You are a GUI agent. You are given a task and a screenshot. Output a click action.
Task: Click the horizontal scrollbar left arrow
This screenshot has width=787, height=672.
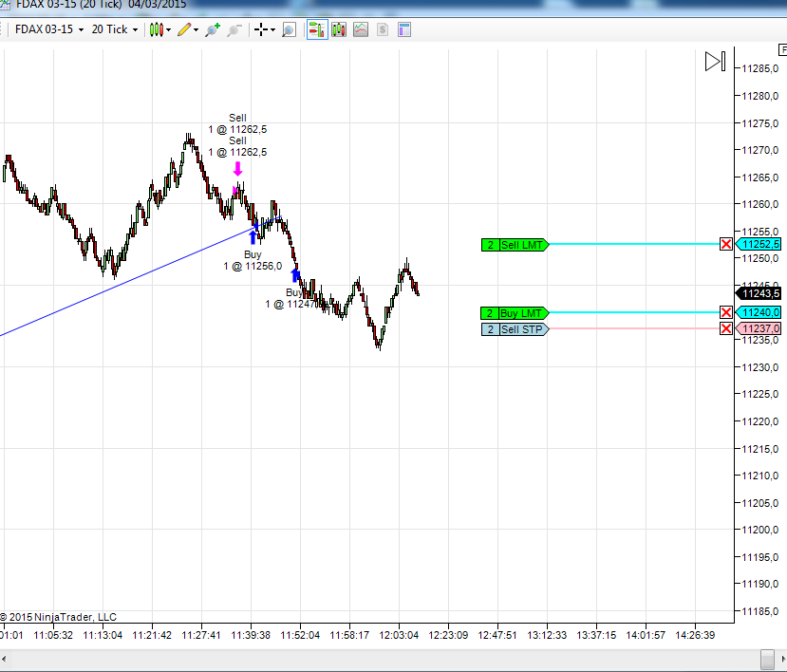[x=4, y=659]
